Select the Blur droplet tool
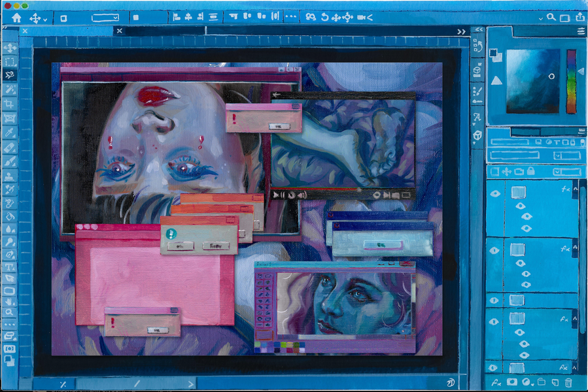Viewport: 588px width, 392px height. point(10,229)
